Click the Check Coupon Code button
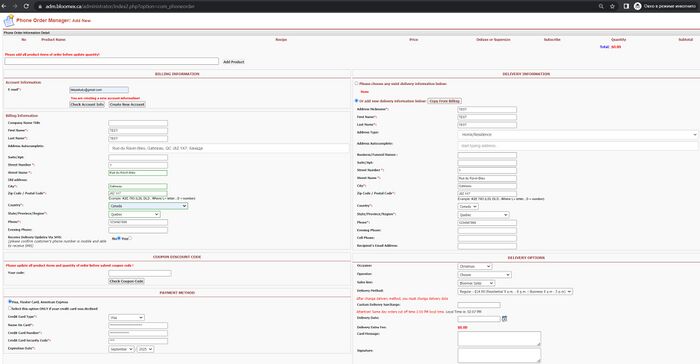This screenshot has height=364, width=700. click(126, 281)
